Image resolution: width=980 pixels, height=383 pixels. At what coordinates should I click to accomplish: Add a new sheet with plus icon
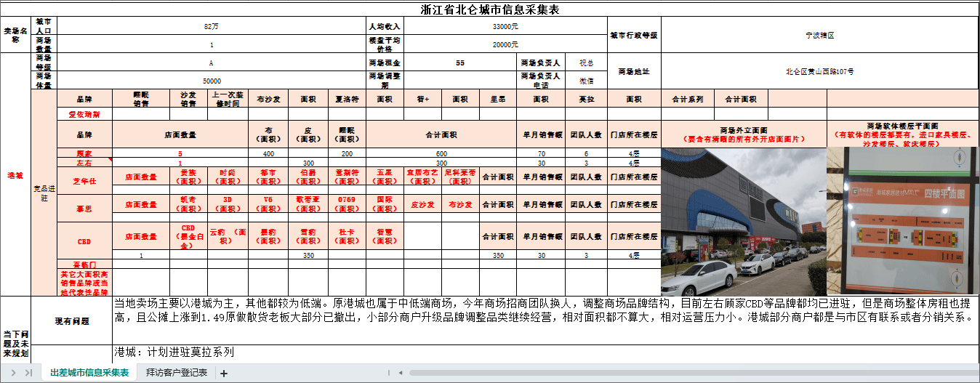pyautogui.click(x=224, y=374)
